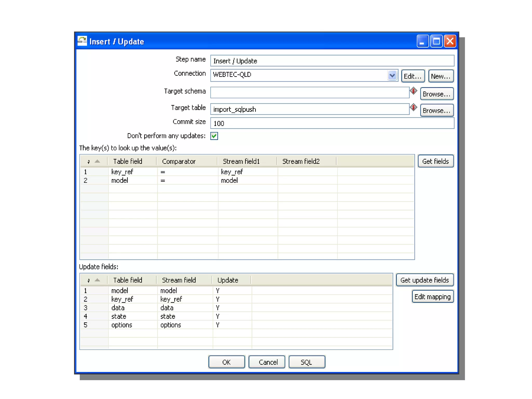
Task: Open Edit mapping dialog
Action: [x=433, y=297]
